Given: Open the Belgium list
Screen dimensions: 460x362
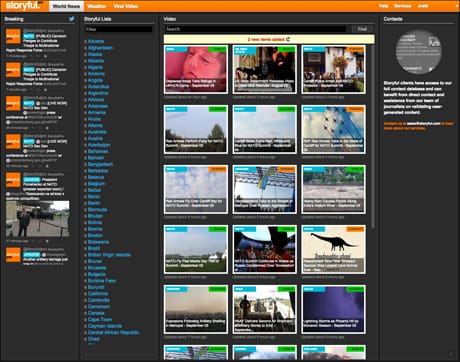Looking at the screenshot, I should [x=96, y=183].
